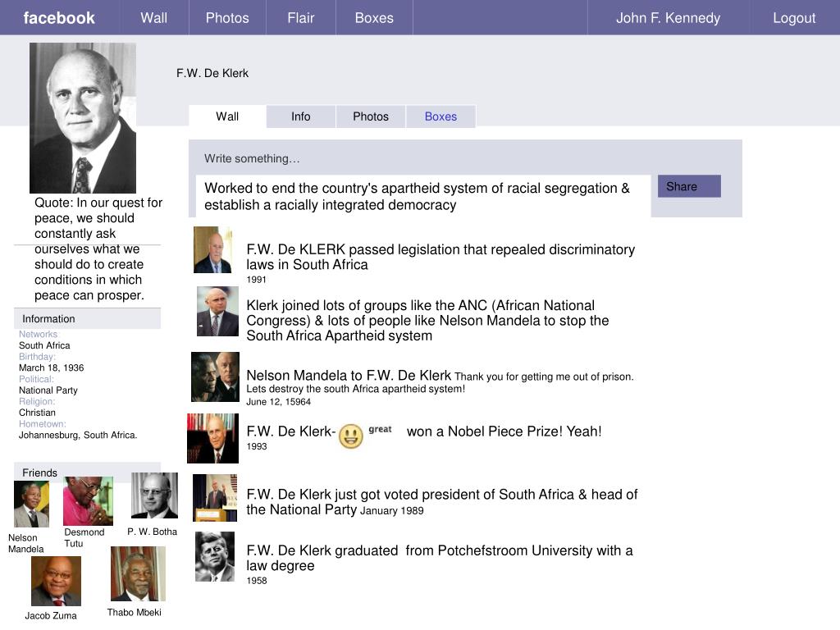The width and height of the screenshot is (840, 630).
Task: Click the 'National Party' political value
Action: click(48, 390)
